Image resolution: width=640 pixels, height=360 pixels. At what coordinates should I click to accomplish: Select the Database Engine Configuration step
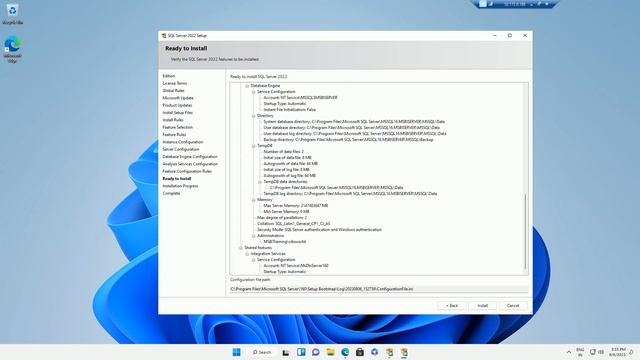pos(190,157)
